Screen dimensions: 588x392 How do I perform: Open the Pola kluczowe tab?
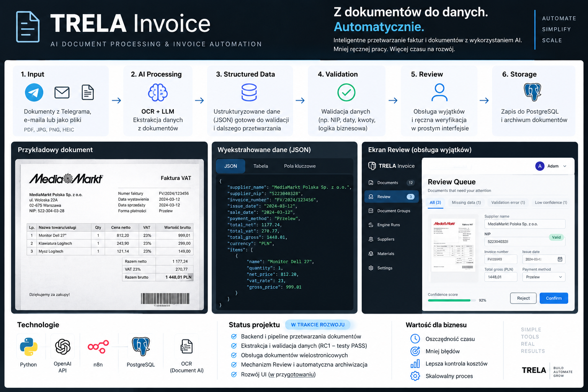tap(300, 166)
